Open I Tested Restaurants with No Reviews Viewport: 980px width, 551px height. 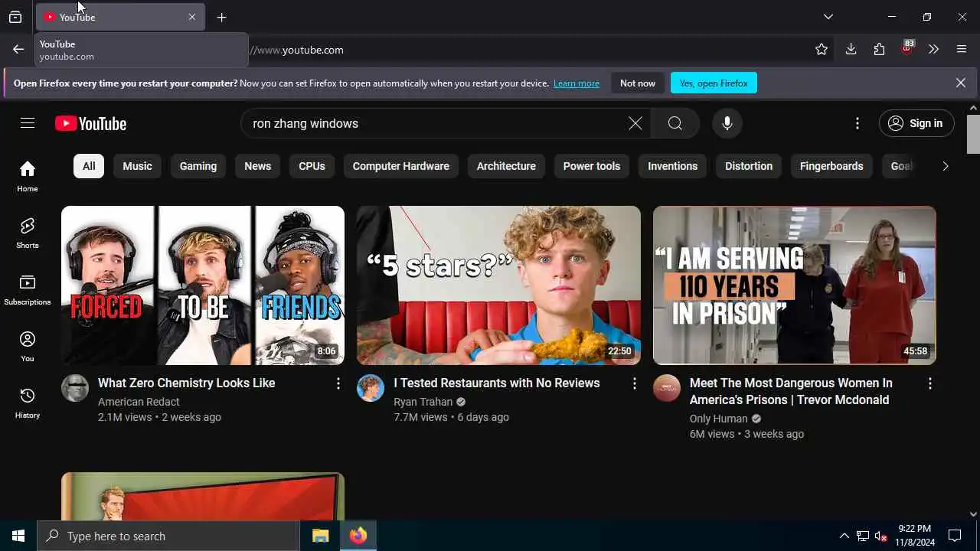tap(497, 383)
